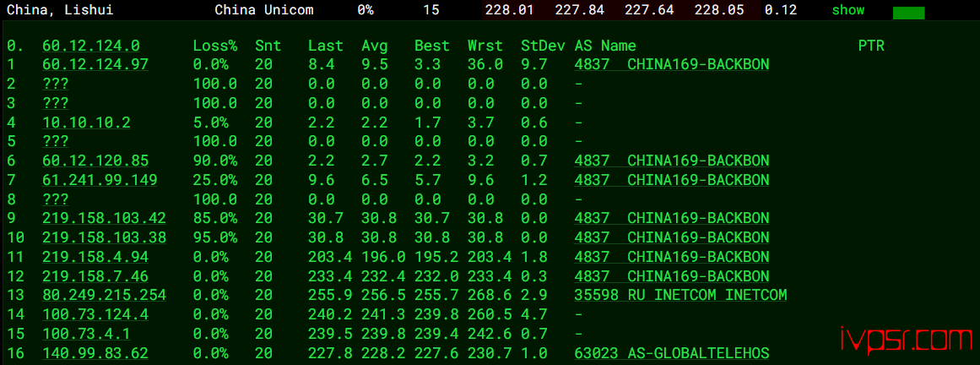
Task: Click AS 63023 AS-GLOBALTELEHOS link
Action: (671, 353)
